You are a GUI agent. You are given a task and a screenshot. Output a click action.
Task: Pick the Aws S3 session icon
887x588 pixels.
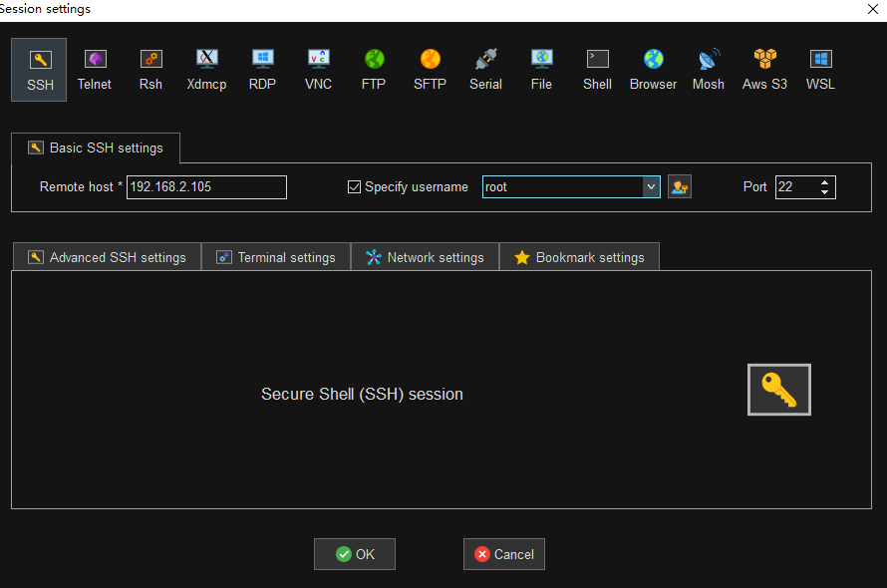pos(764,70)
